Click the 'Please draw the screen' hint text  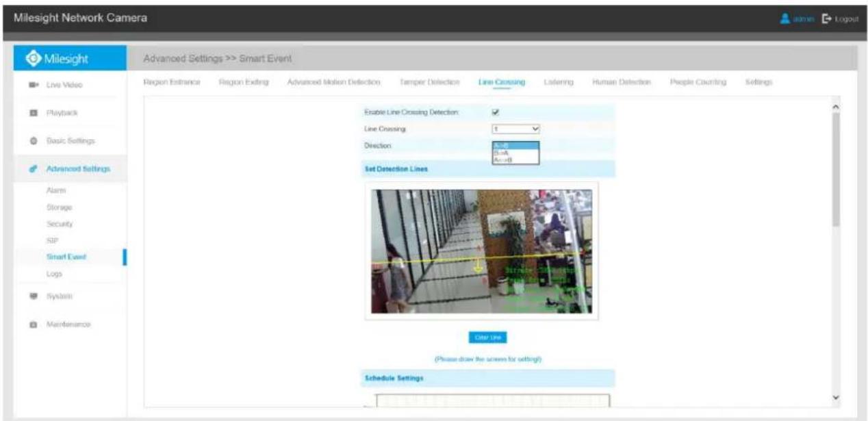489,359
